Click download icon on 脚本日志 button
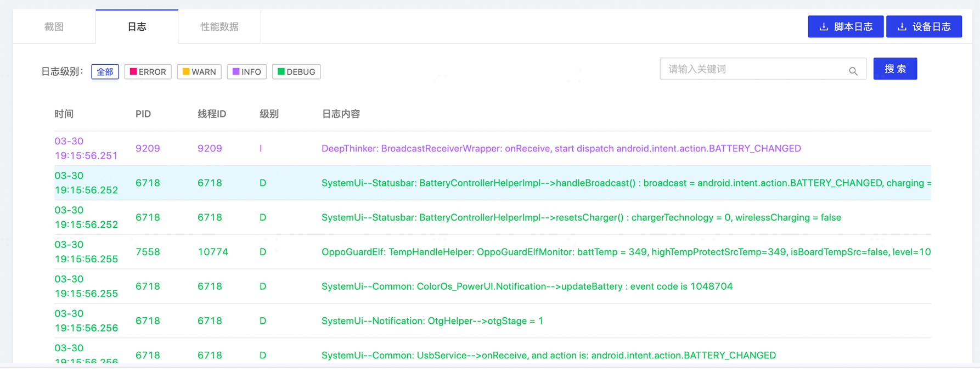 tap(824, 27)
